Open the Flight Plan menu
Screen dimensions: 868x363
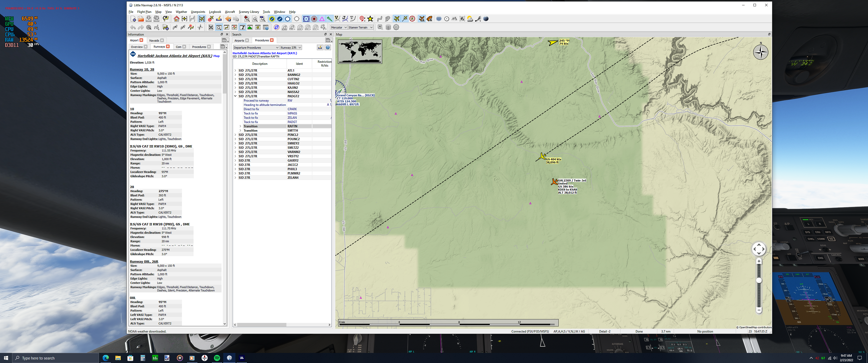(x=144, y=12)
